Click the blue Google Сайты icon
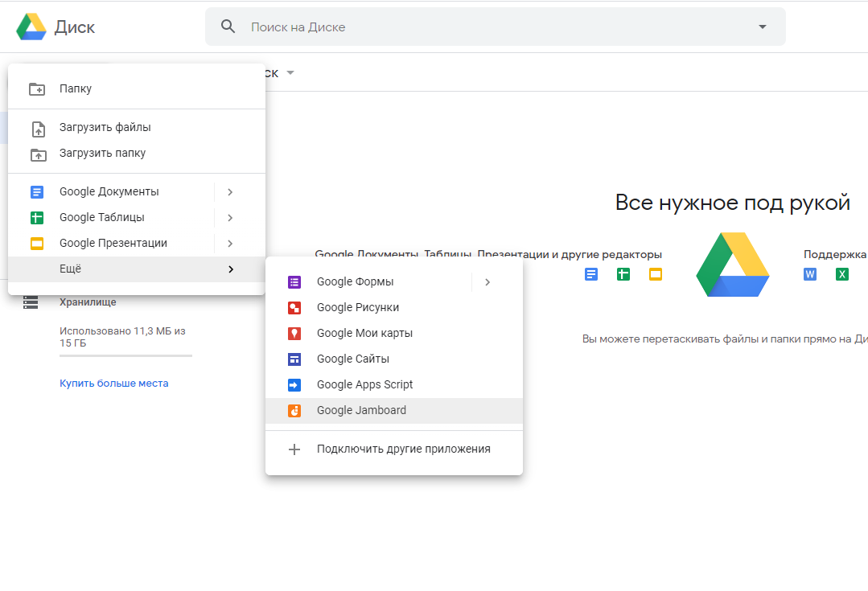This screenshot has width=868, height=591. (294, 359)
